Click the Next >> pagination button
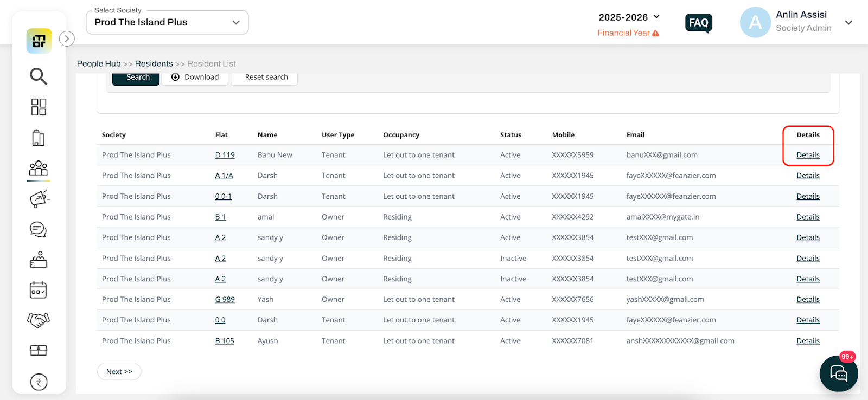The width and height of the screenshot is (868, 400). [x=119, y=371]
